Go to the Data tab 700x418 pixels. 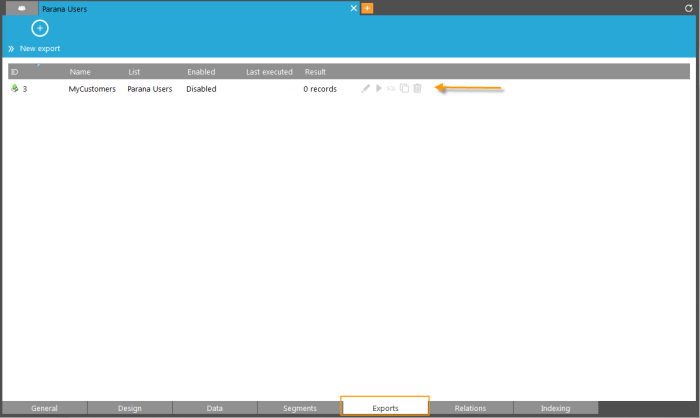tap(214, 408)
